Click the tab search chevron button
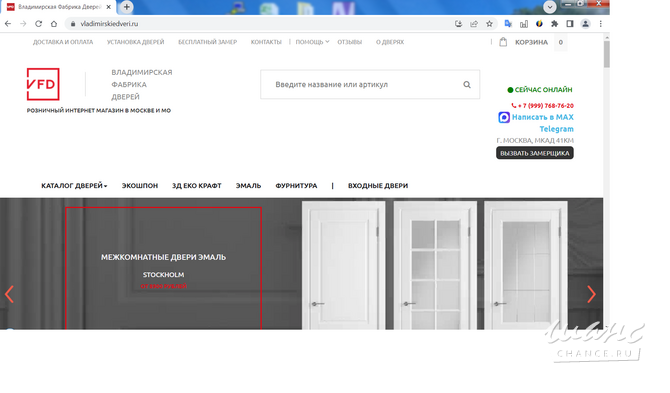The image size is (670, 393). (x=550, y=7)
